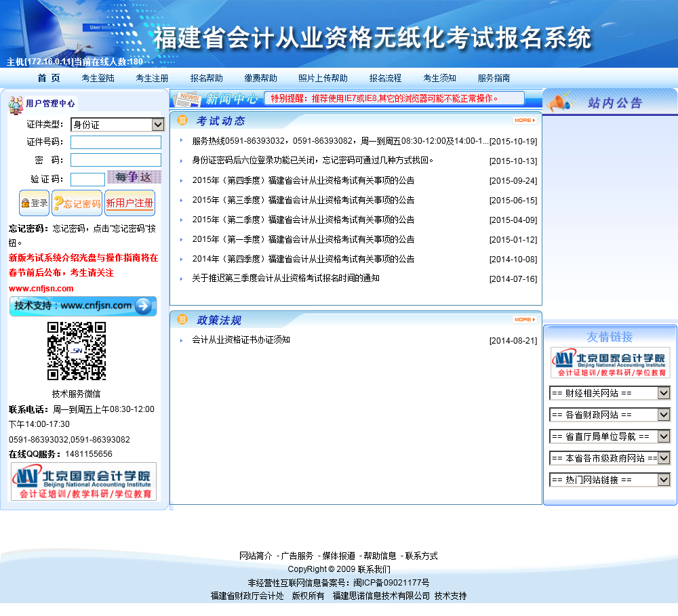678x616 pixels.
Task: Click the 技术支持 www.cnfjsn.com arrow banner
Action: [83, 306]
